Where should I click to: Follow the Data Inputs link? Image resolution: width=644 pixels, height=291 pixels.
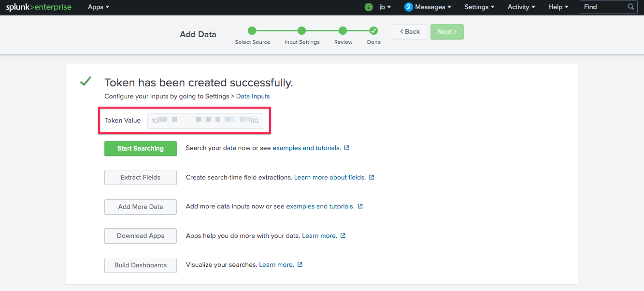(253, 96)
